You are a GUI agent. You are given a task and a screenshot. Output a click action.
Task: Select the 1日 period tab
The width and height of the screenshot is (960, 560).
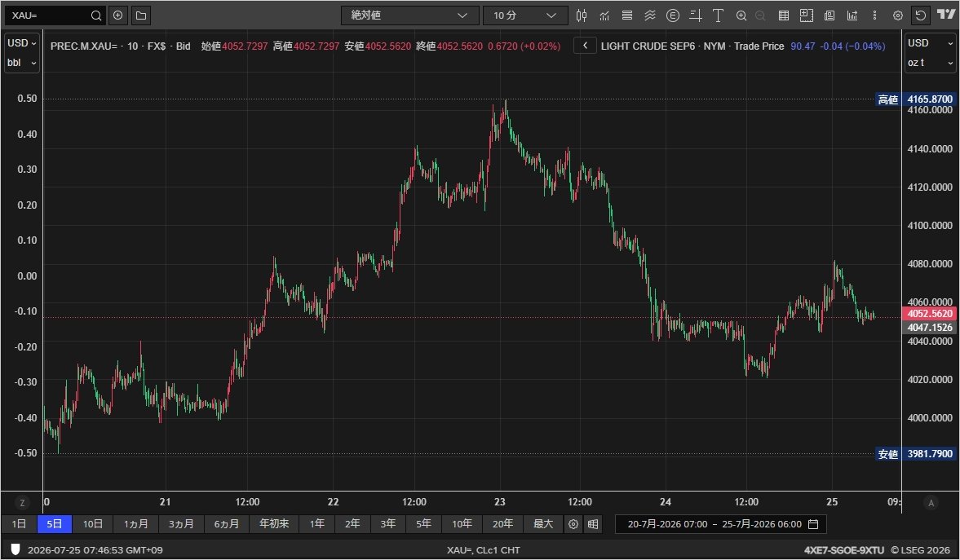pos(19,524)
